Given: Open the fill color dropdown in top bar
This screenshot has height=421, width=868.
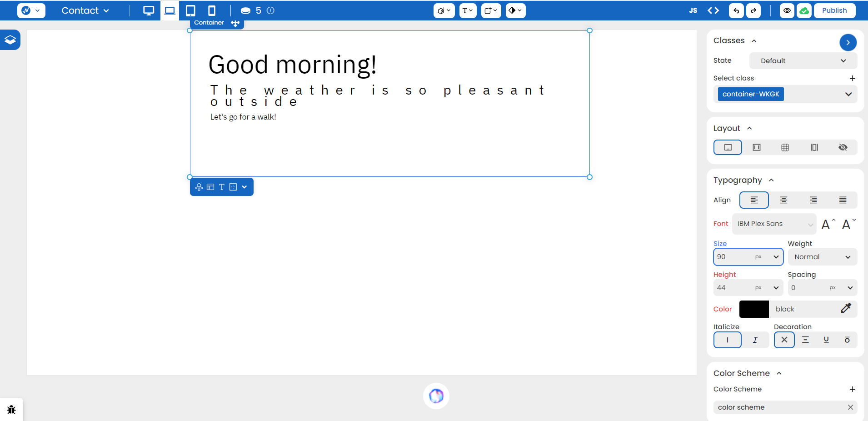Looking at the screenshot, I should click(x=515, y=10).
